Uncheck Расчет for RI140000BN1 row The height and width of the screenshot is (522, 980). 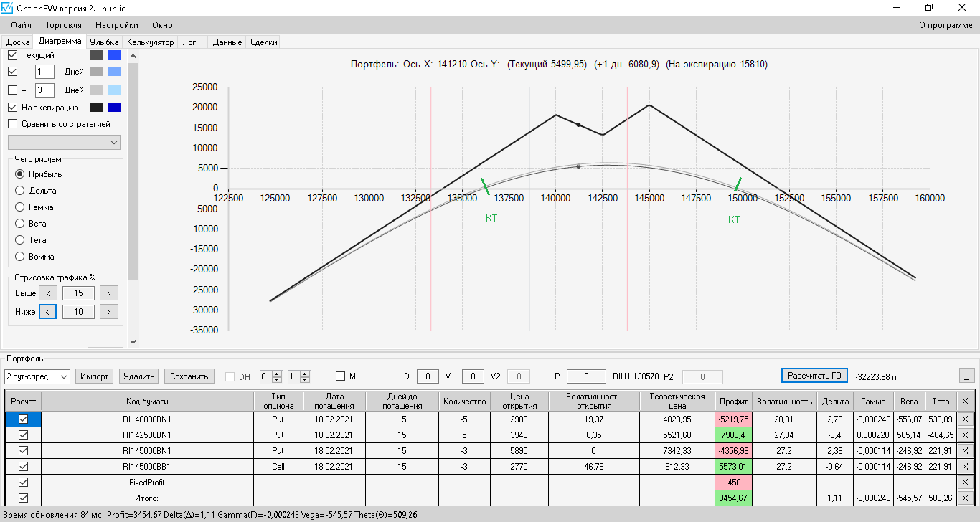pos(23,419)
